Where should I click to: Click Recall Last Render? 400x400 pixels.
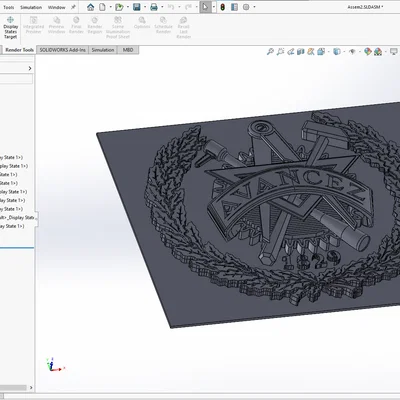[x=183, y=28]
